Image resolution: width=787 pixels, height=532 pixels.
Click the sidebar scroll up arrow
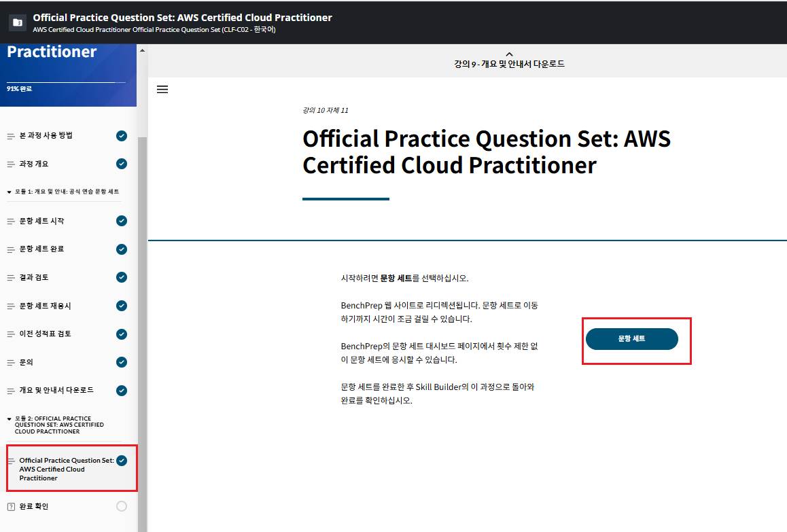click(143, 50)
